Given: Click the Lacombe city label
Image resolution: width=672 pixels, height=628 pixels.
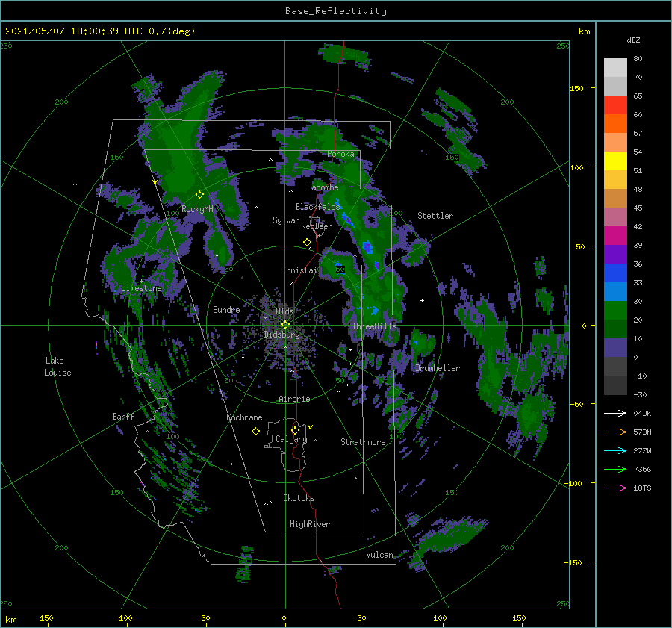Looking at the screenshot, I should tap(323, 187).
